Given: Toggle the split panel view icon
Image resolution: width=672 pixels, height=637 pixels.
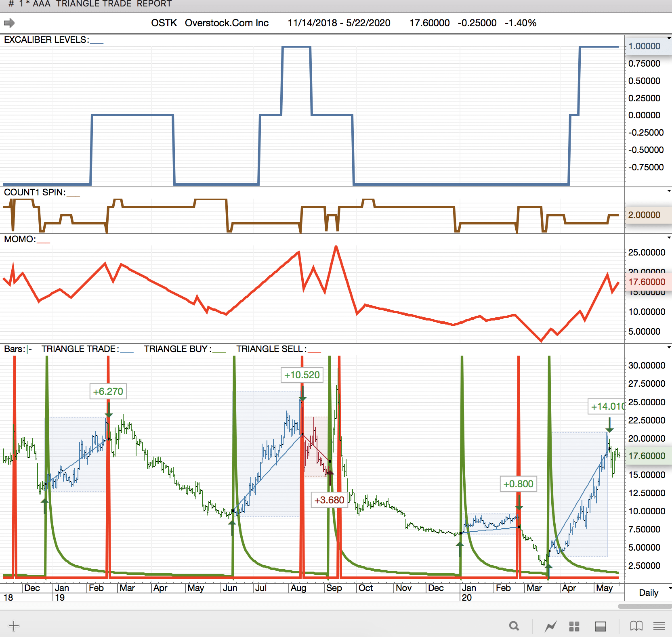Looking at the screenshot, I should tap(600, 626).
